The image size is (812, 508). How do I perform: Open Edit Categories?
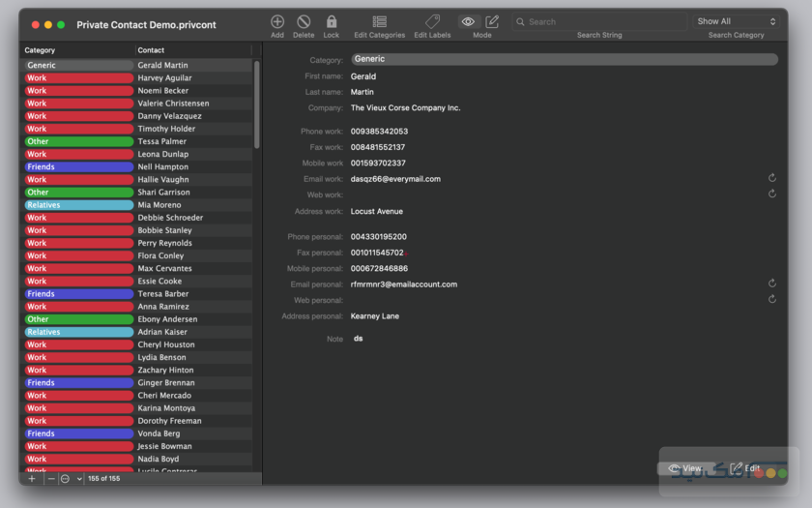click(380, 21)
